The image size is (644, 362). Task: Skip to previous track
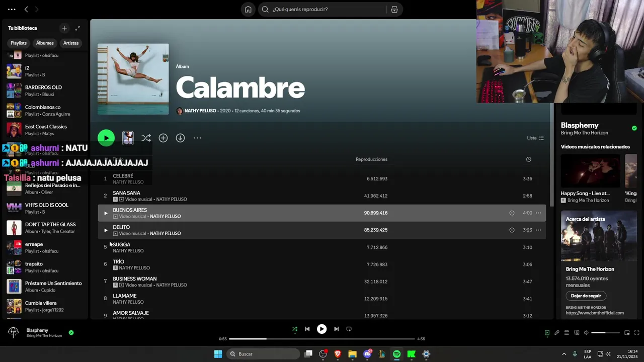coord(307,329)
